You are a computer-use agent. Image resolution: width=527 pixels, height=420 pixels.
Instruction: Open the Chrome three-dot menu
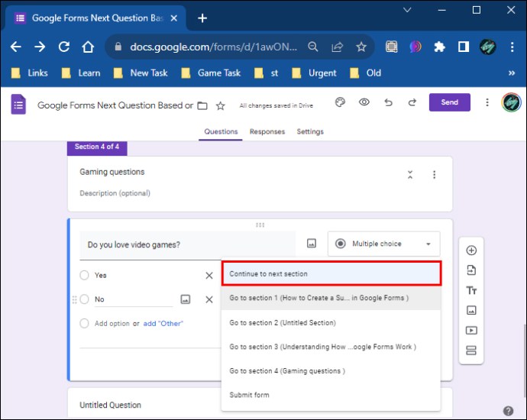512,47
